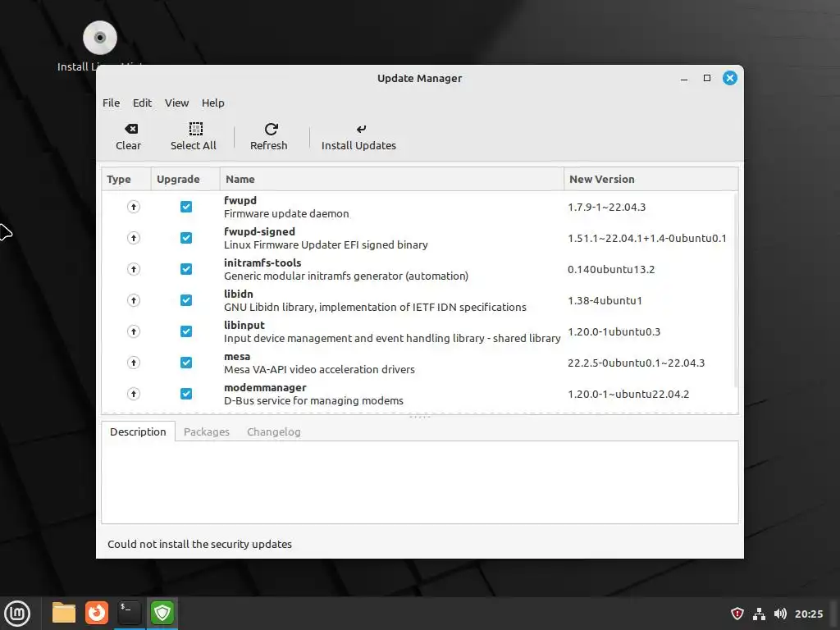This screenshot has height=630, width=840.
Task: Select the modemmanager package name
Action: [x=265, y=387]
